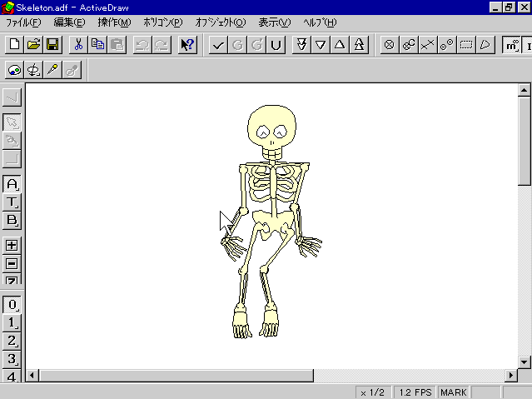Image resolution: width=532 pixels, height=399 pixels.
Task: Select layer button 1
Action: pyautogui.click(x=12, y=322)
